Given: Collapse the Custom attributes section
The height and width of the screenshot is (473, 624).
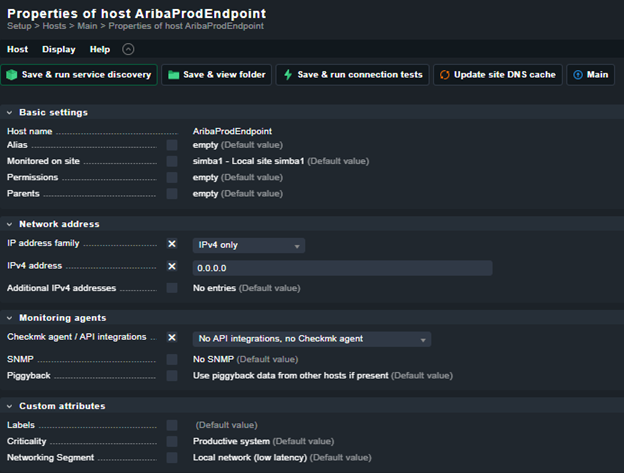Looking at the screenshot, I should tap(10, 406).
